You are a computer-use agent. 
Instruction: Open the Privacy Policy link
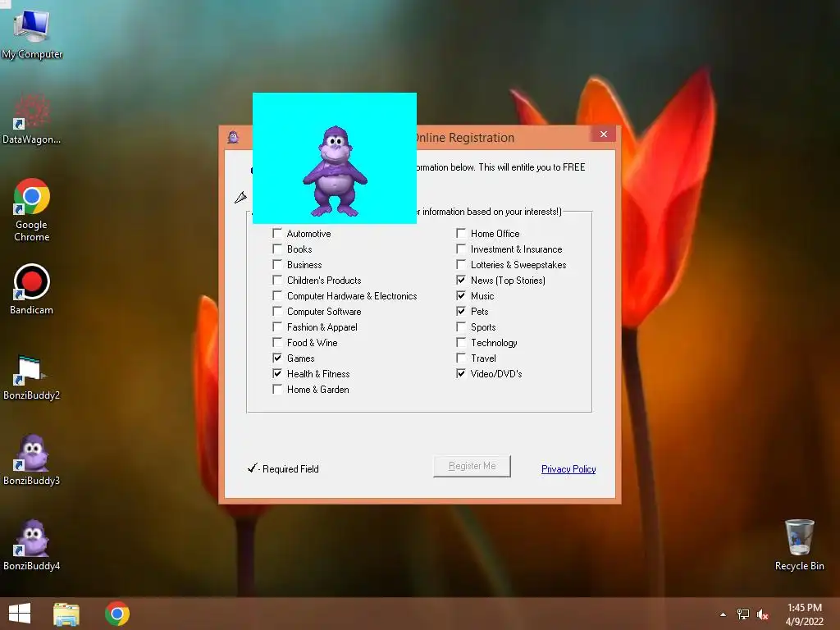click(568, 468)
